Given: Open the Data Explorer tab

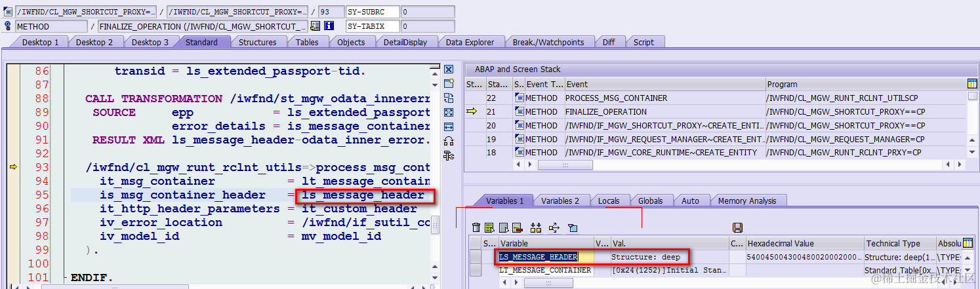Looking at the screenshot, I should [470, 42].
